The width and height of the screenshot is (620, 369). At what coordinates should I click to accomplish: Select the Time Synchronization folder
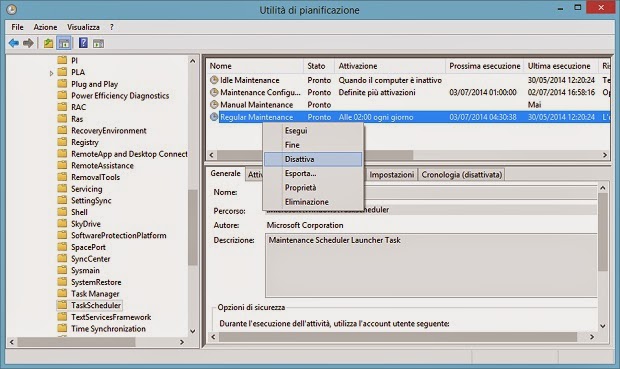coord(108,328)
